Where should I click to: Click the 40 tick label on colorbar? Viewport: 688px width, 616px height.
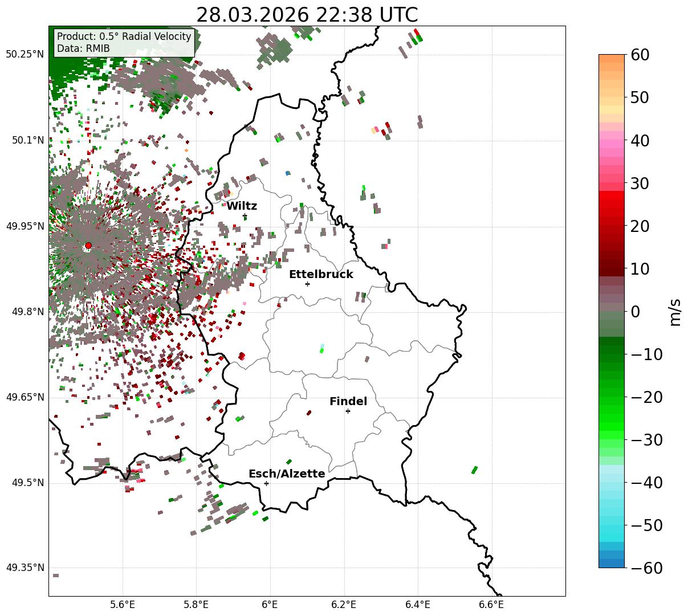(641, 140)
